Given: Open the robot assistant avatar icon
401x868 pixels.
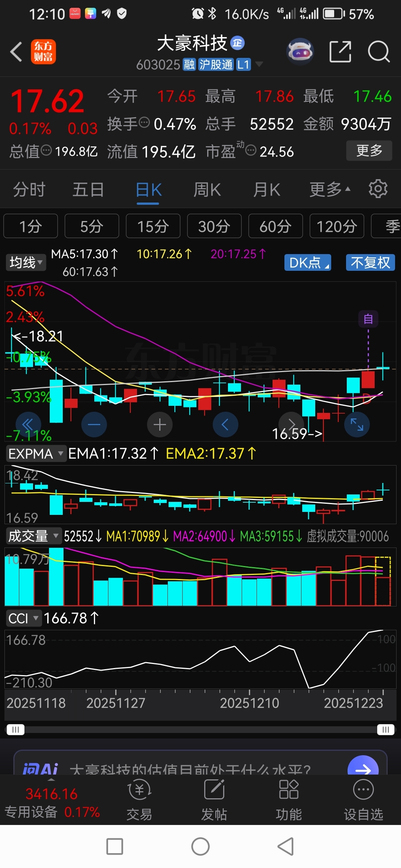Looking at the screenshot, I should pos(300,52).
